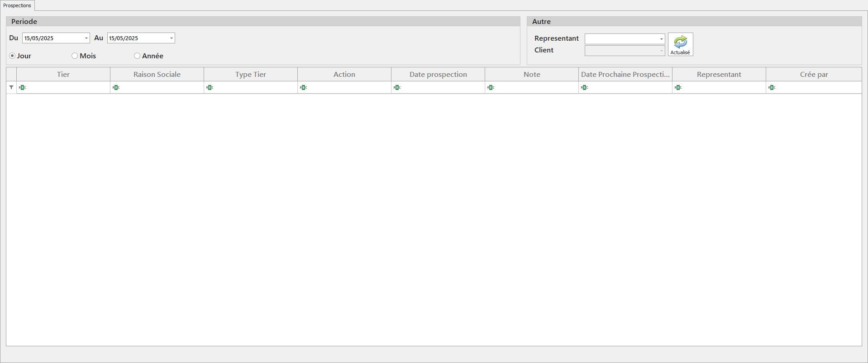Click filter operator icon under Date prospection
The height and width of the screenshot is (363, 868).
397,87
